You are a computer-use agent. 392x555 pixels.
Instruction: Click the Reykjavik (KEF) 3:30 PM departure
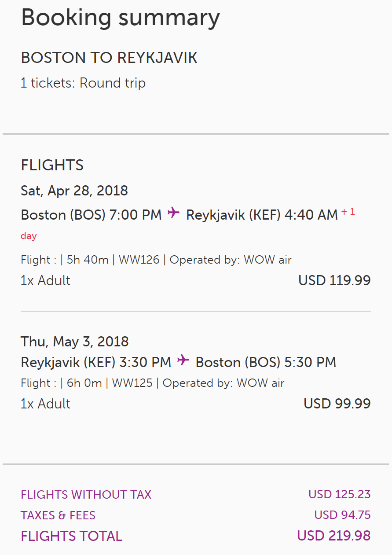pyautogui.click(x=96, y=362)
